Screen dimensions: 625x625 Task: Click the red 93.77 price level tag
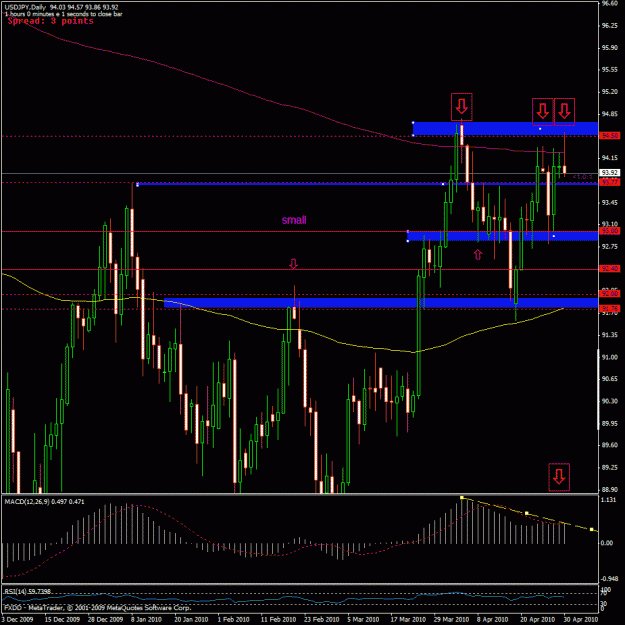point(610,182)
